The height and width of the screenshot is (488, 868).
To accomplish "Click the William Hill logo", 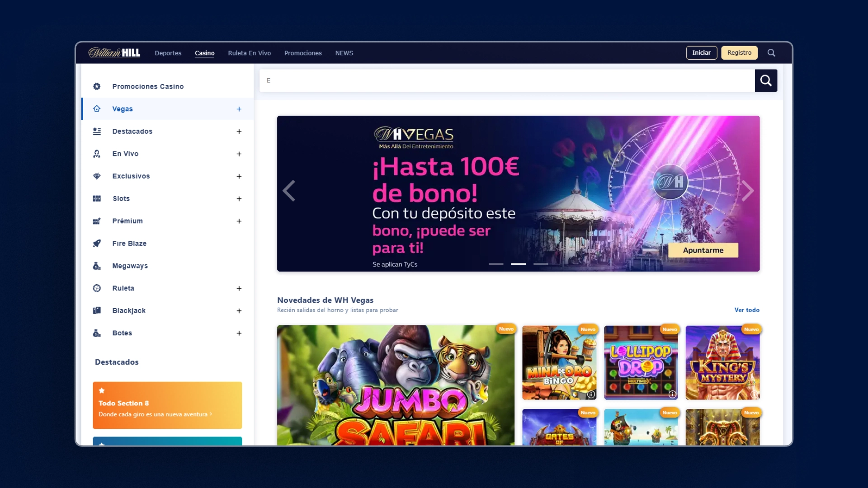I will (x=114, y=53).
